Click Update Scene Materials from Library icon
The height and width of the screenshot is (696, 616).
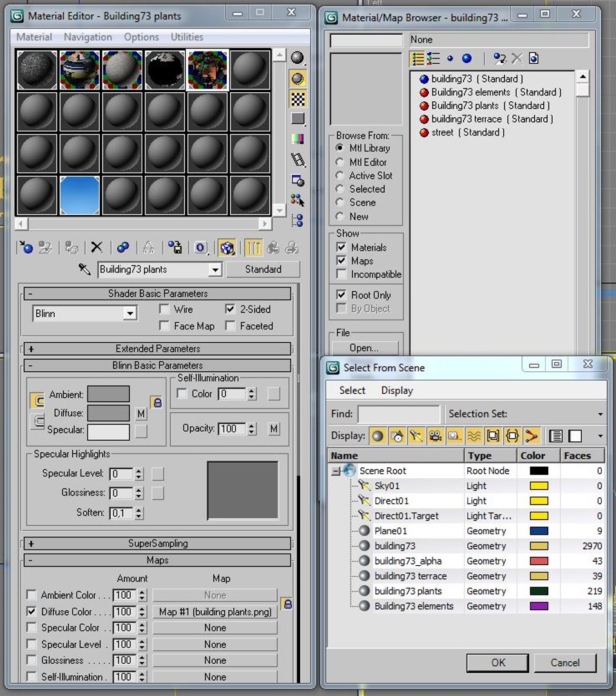coord(500,59)
